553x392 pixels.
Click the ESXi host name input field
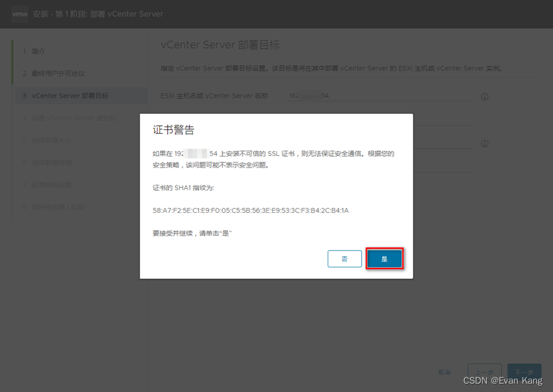coord(378,96)
